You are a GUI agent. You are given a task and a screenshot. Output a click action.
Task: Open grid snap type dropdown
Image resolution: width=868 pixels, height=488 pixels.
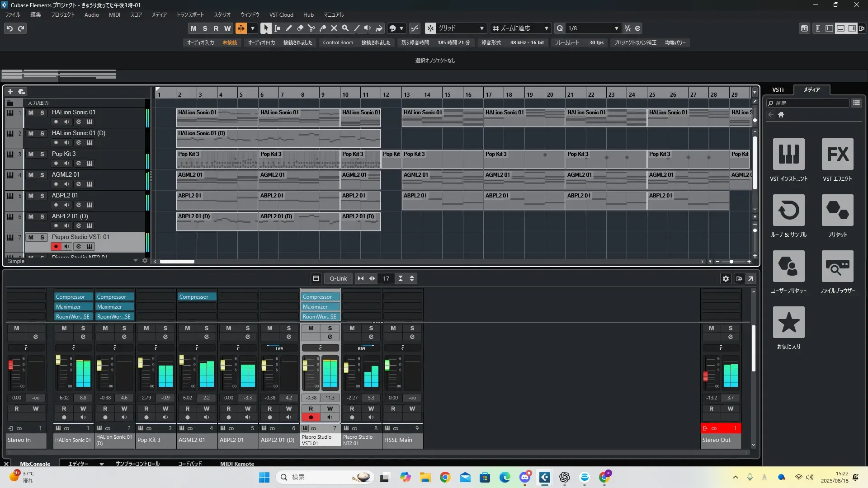[x=481, y=28]
